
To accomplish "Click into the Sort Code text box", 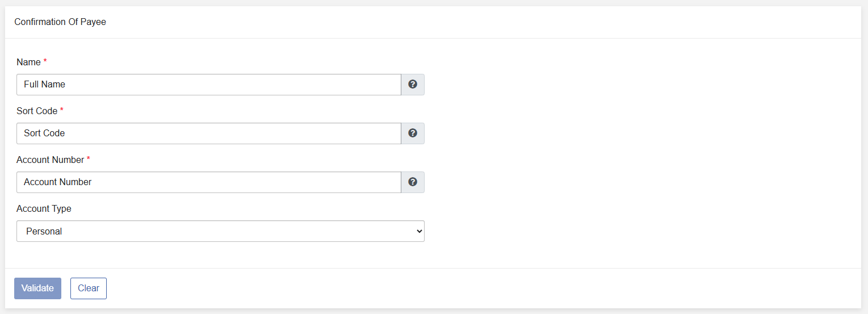I will [x=209, y=133].
